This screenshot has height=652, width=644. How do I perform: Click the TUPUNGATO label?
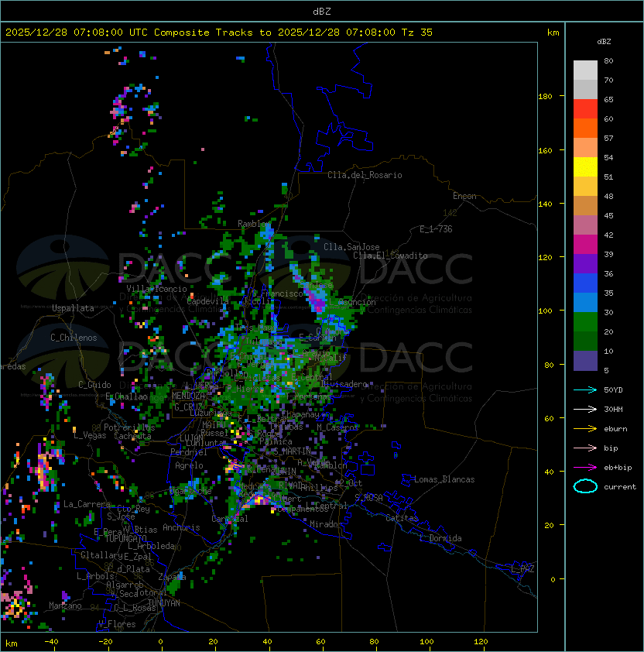125,538
